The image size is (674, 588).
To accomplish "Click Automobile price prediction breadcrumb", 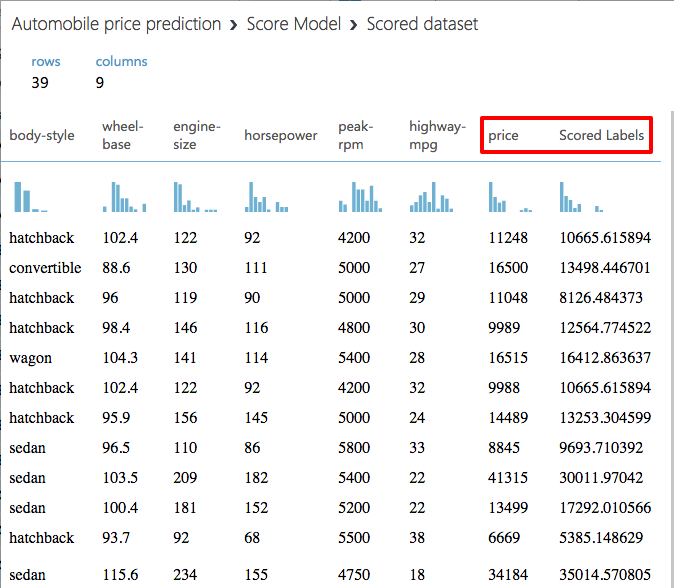I will [116, 24].
